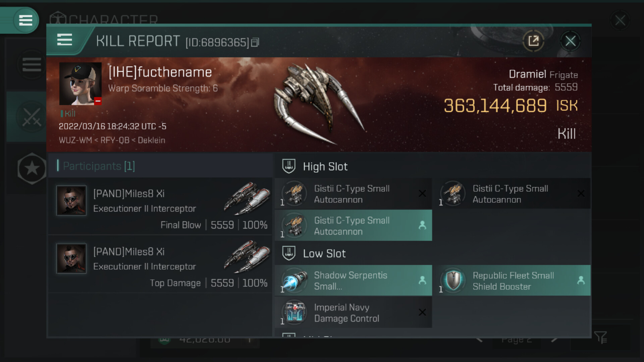Viewport: 644px width, 362px height.
Task: Close the Kill Report window
Action: click(x=570, y=41)
